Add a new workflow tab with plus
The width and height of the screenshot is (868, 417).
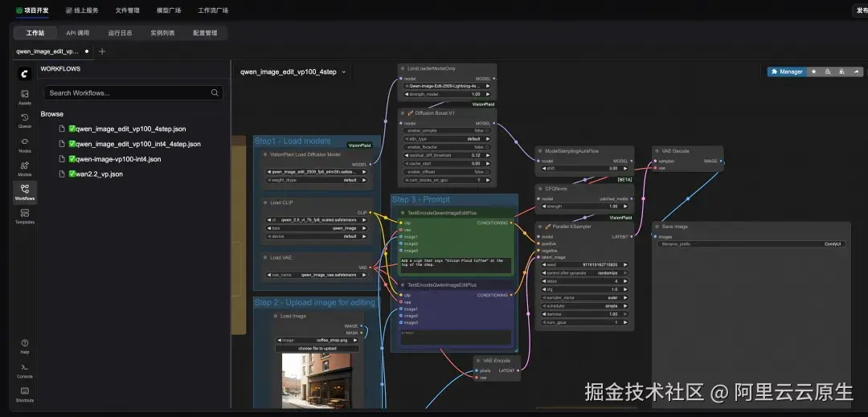point(102,51)
